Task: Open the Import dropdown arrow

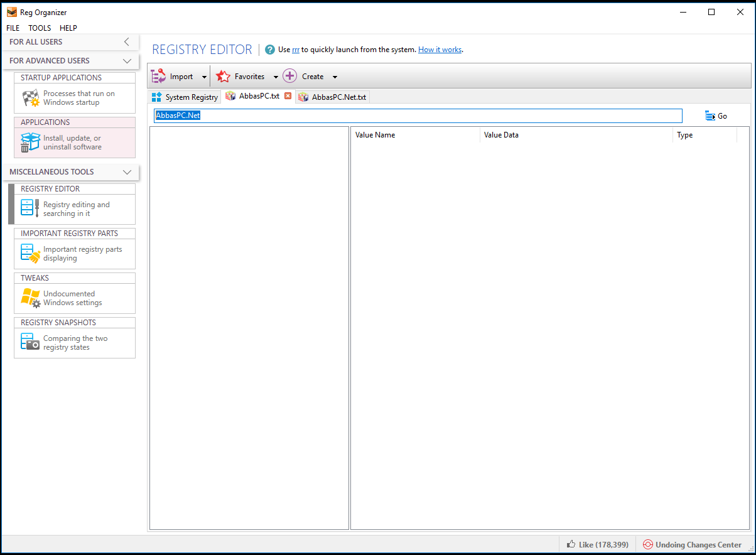Action: [204, 77]
